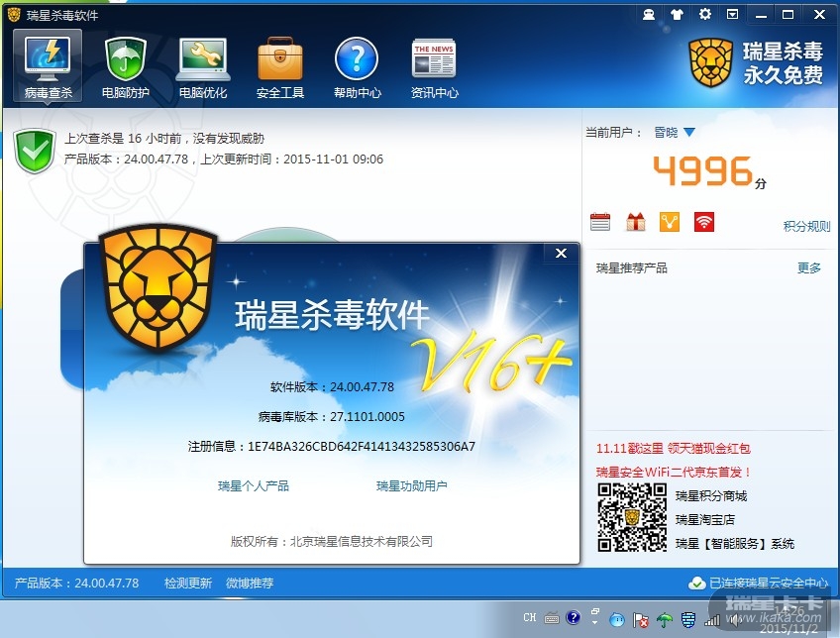Click 微博推荐 in the bottom bar

[250, 583]
